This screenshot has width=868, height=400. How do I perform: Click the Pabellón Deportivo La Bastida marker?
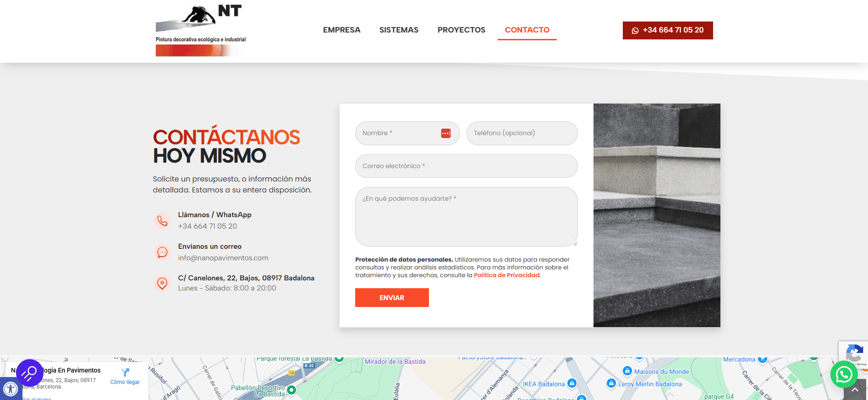(291, 390)
